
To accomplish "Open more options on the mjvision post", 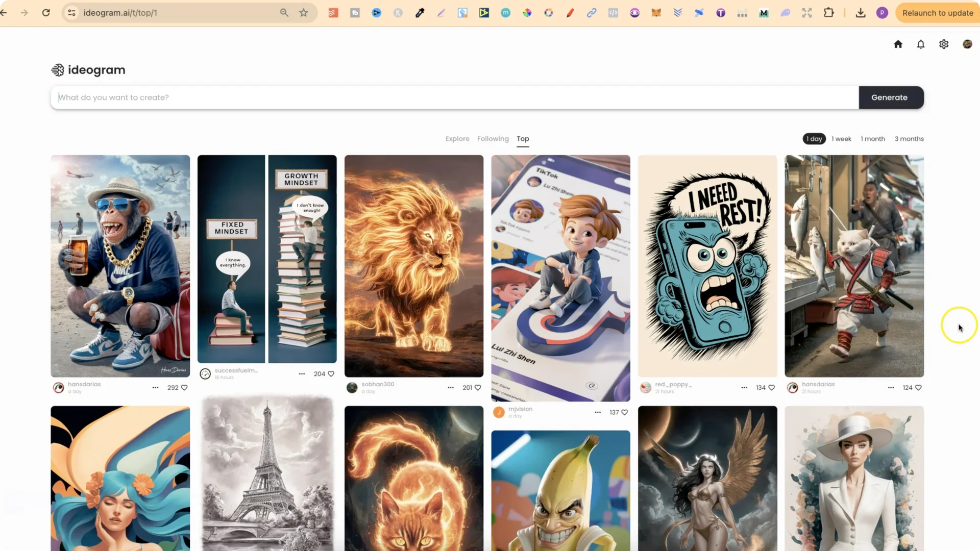I will [597, 412].
